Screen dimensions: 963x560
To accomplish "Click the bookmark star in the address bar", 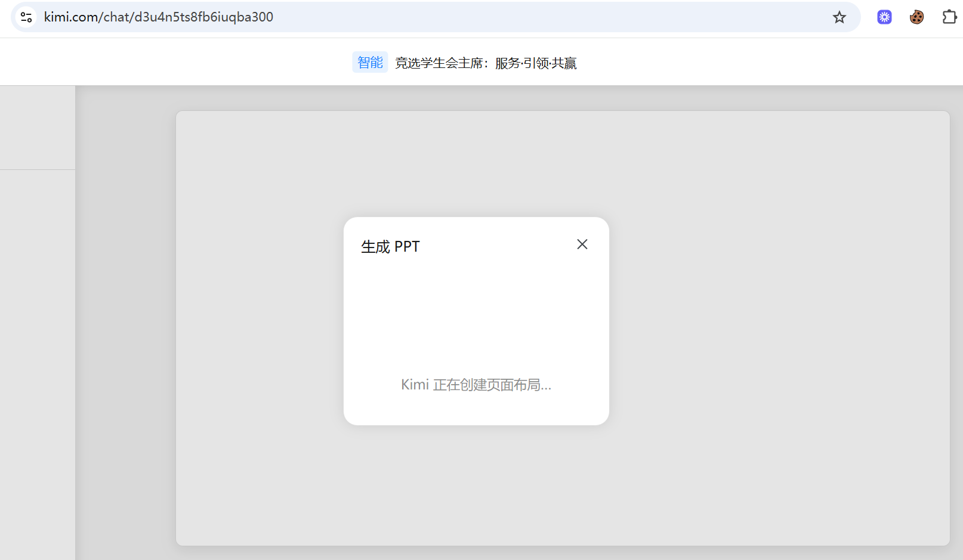I will click(x=839, y=17).
